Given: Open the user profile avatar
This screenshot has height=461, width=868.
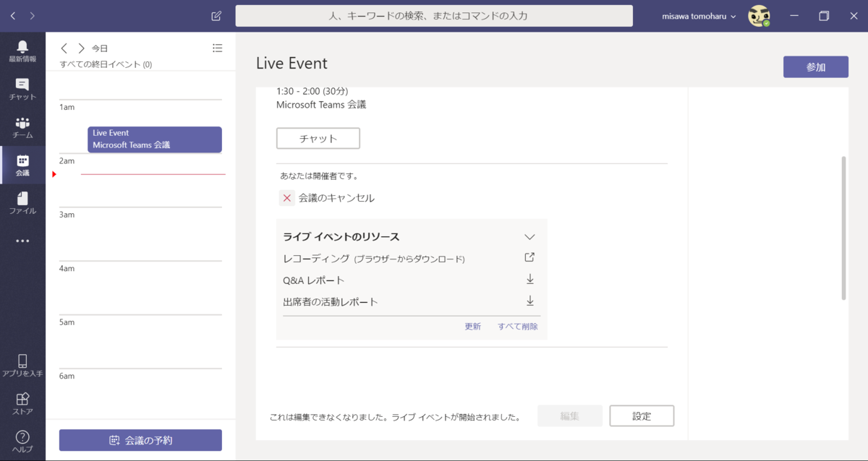Looking at the screenshot, I should pos(759,16).
